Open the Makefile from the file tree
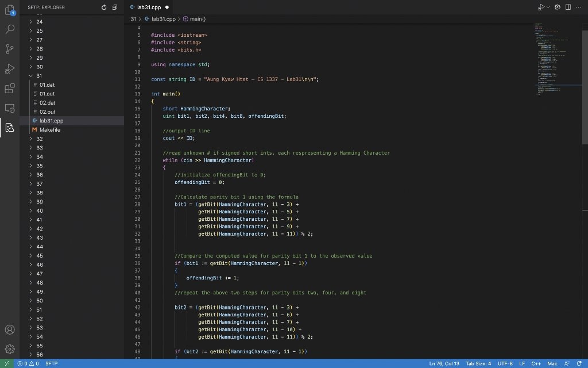The image size is (588, 368). [49, 130]
